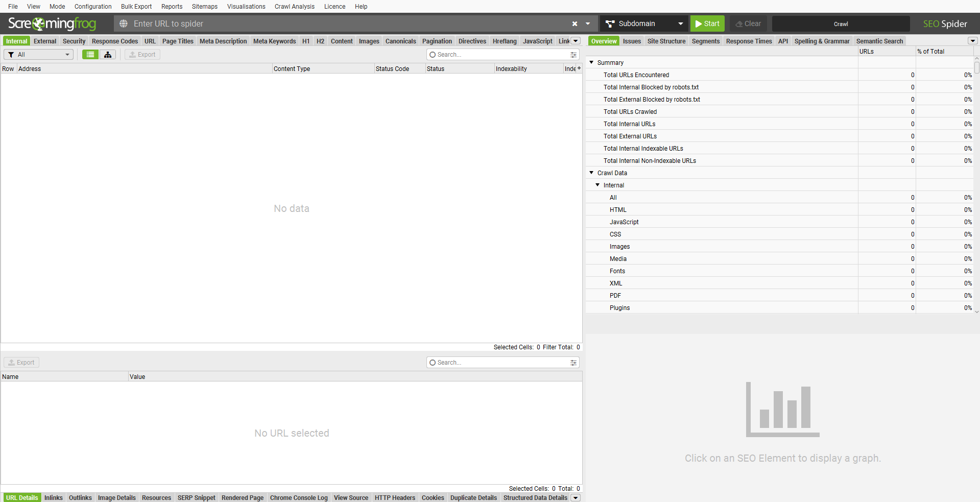This screenshot has height=502, width=980.
Task: Click the overview panel vertical scrollbar
Action: point(976,68)
